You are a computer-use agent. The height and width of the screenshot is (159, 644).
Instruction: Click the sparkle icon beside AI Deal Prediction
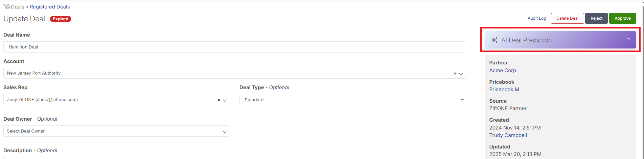tap(495, 40)
